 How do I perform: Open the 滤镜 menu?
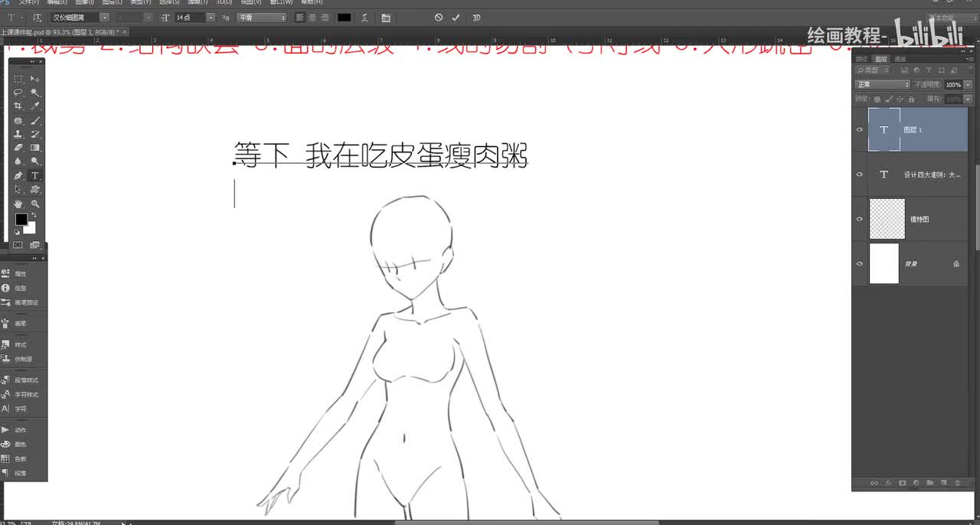coord(199,2)
